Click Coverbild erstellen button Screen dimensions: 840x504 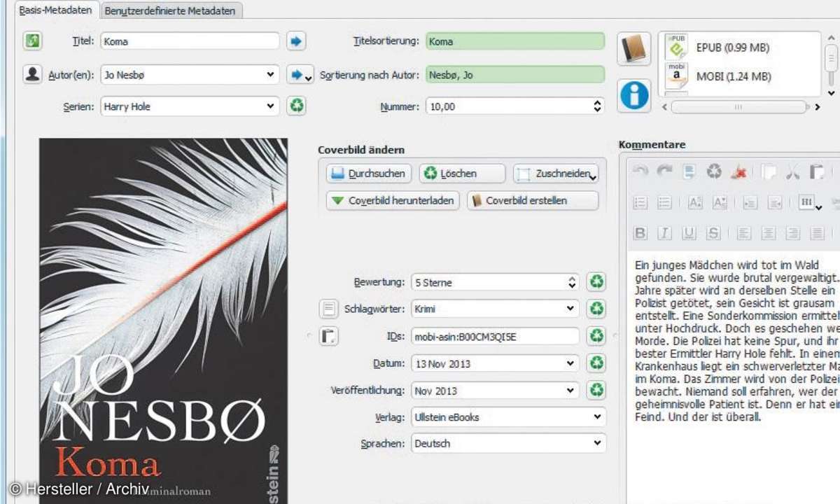coord(533,200)
